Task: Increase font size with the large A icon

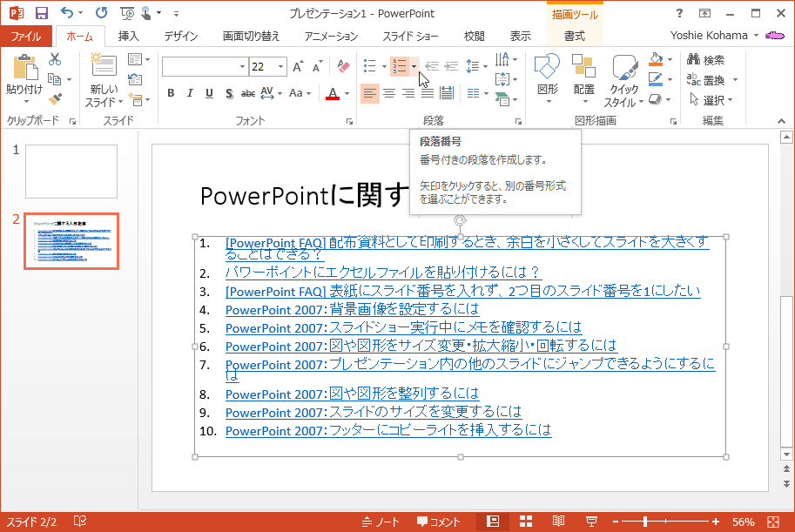Action: tap(298, 66)
